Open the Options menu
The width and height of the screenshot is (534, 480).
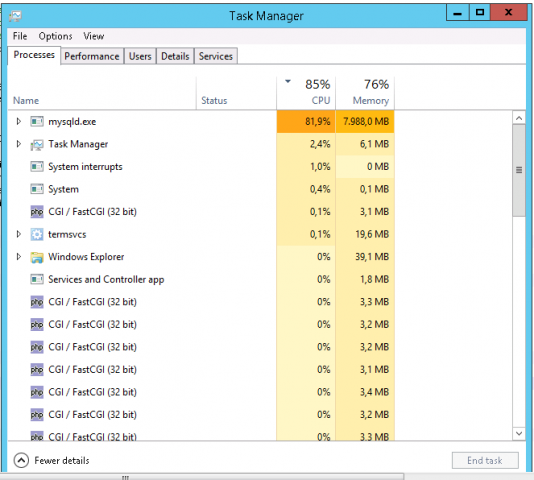(55, 36)
